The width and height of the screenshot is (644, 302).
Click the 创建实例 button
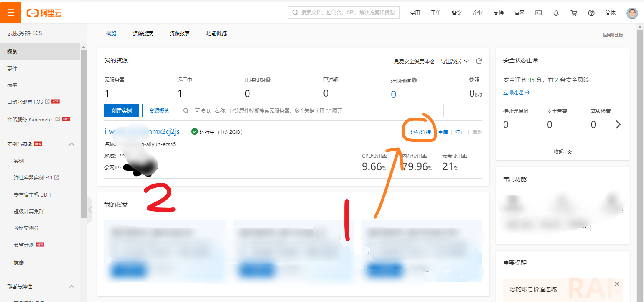click(x=121, y=110)
